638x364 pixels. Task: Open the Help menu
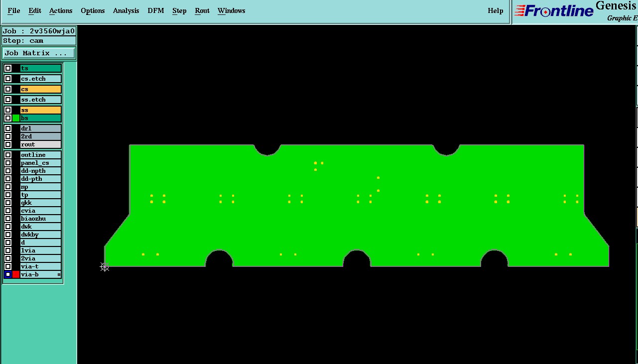coord(496,10)
